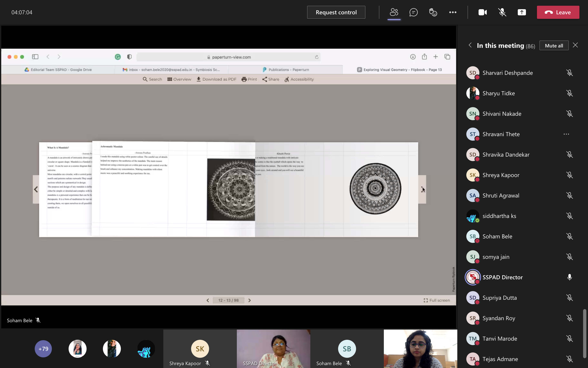Viewport: 588px width, 368px height.
Task: Click the Leave meeting button
Action: [558, 12]
